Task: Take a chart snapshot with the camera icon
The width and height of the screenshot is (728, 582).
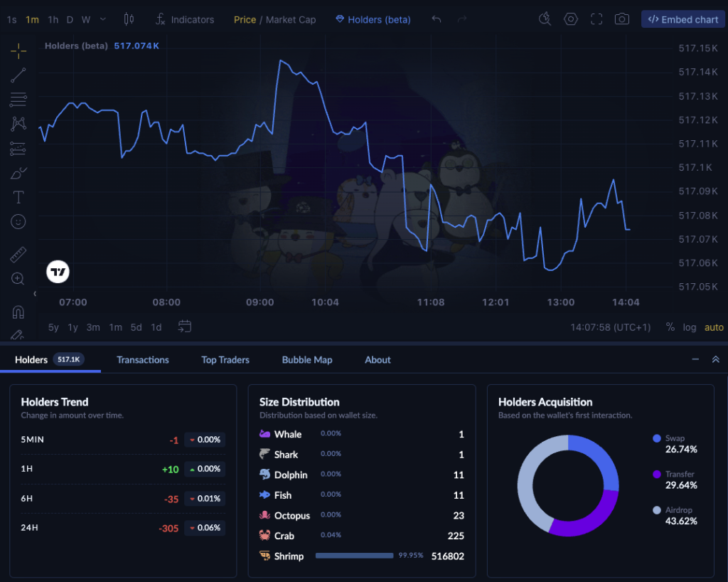Action: [x=622, y=19]
